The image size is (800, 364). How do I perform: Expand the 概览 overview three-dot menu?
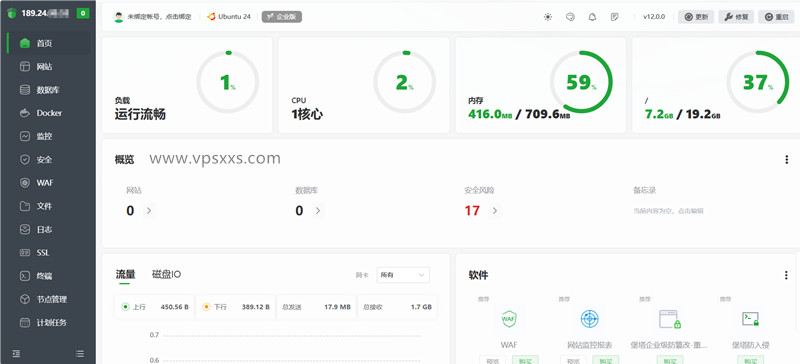point(786,160)
